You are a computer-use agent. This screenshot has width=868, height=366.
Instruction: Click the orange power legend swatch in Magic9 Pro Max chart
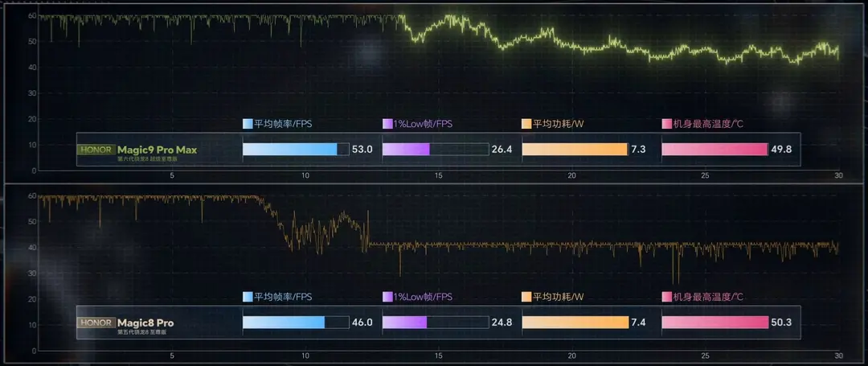click(527, 124)
